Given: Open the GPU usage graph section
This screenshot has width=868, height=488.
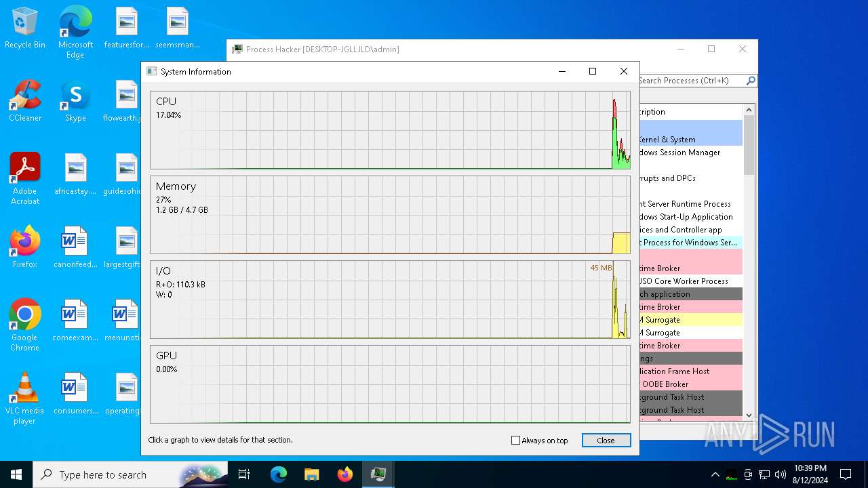Looking at the screenshot, I should pos(390,384).
